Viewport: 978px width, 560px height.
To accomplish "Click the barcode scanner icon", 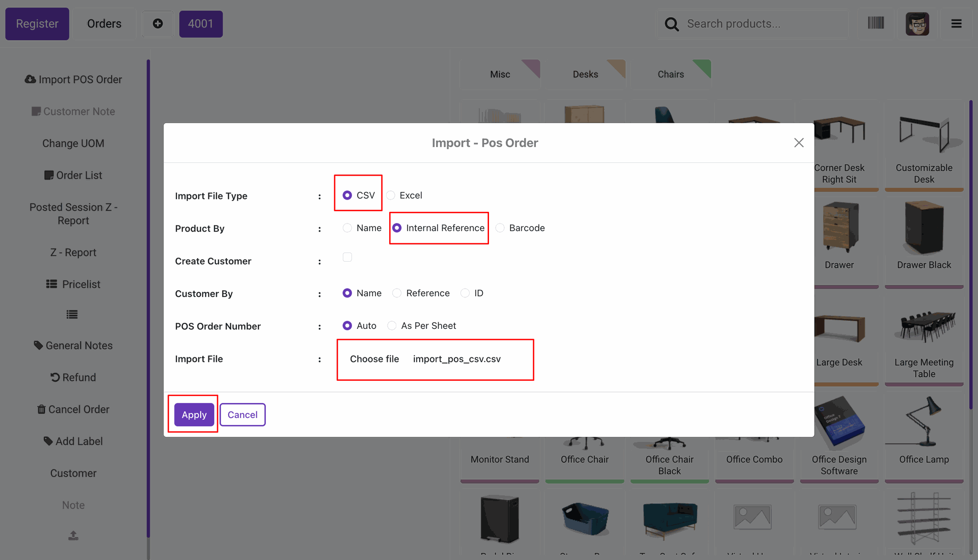I will point(876,23).
